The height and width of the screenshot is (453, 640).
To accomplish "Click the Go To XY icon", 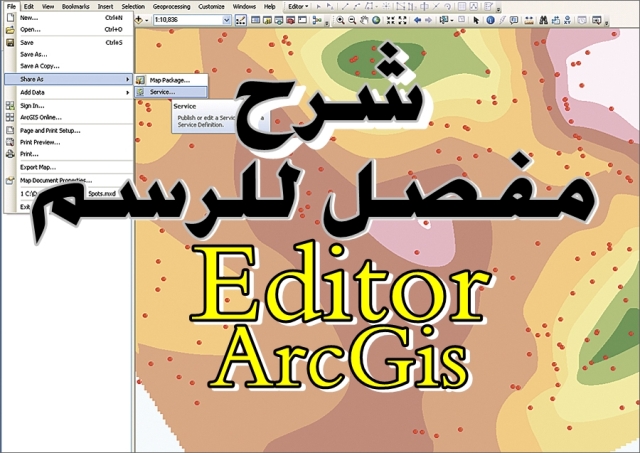I will [567, 20].
